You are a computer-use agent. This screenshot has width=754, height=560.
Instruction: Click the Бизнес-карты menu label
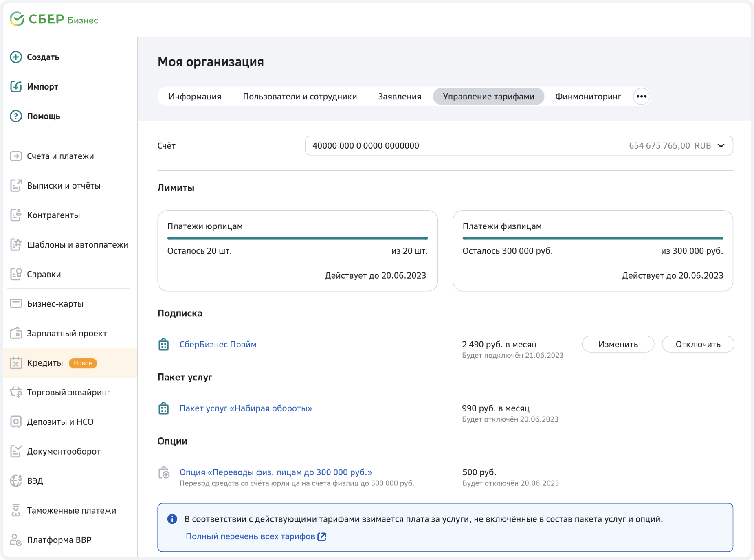55,304
